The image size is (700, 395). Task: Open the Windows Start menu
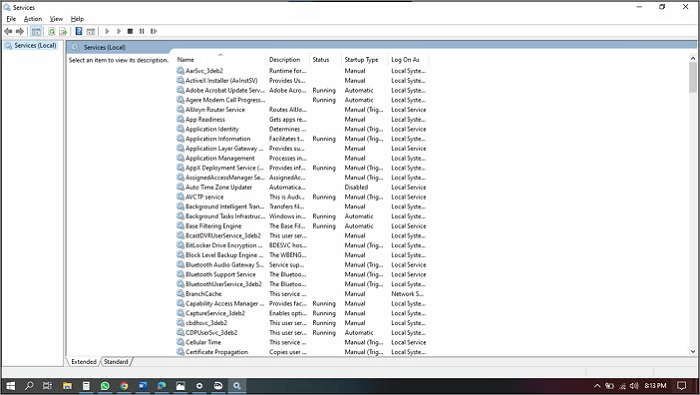tap(10, 386)
